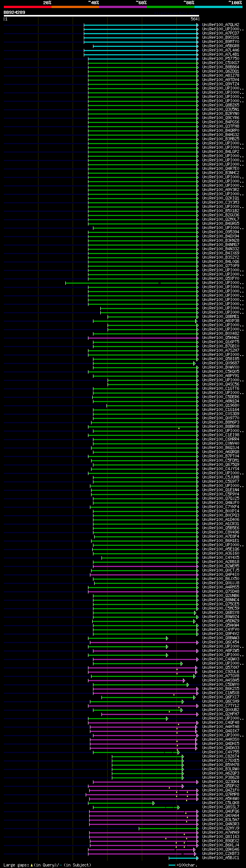The image size is (246, 868).
Task: Click the purple segment of the identity legend
Action: click(x=123, y=7)
